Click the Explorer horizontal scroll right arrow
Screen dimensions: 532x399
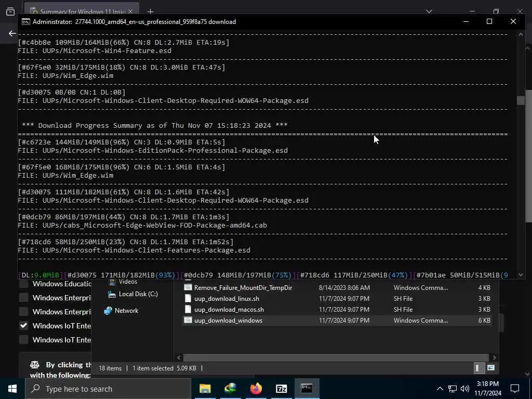pos(495,357)
